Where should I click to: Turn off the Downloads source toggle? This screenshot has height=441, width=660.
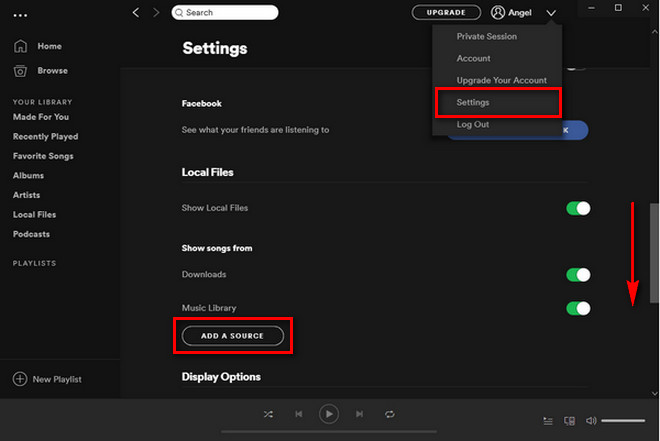tap(578, 275)
